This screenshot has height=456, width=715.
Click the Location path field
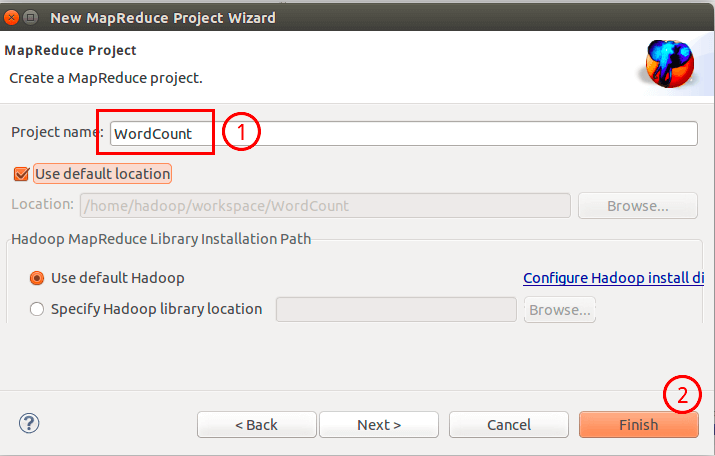click(325, 206)
